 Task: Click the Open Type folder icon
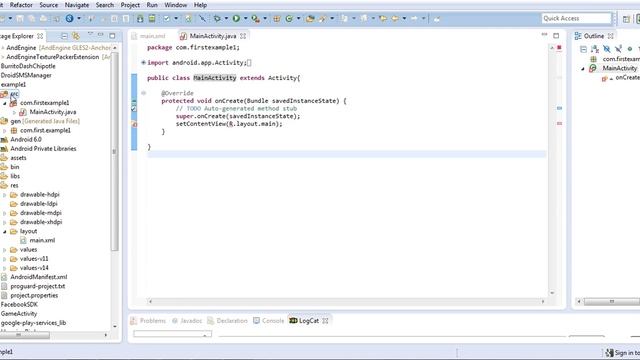coord(310,18)
